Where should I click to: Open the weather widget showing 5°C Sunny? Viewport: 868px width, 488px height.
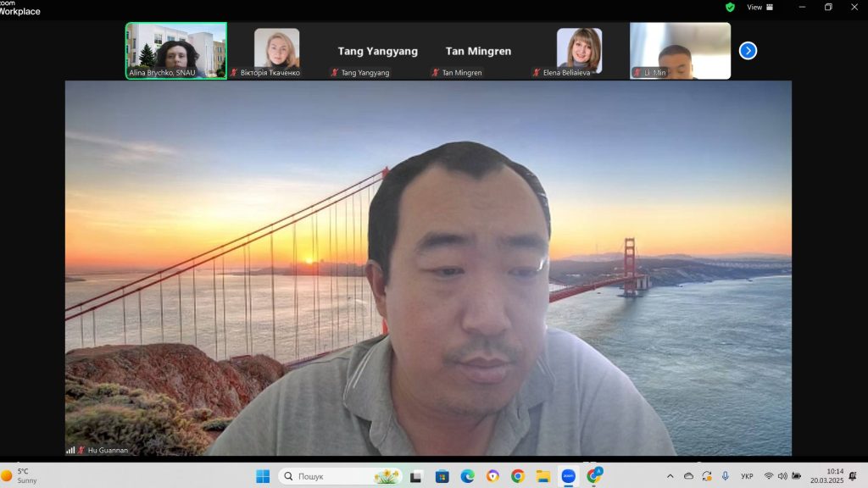pyautogui.click(x=19, y=476)
